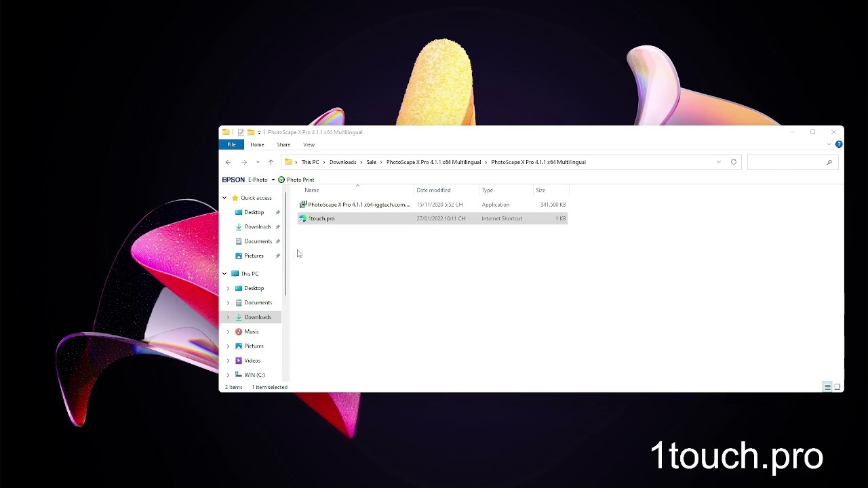Click the 341.500 KB size cell
The image size is (868, 488).
point(553,205)
